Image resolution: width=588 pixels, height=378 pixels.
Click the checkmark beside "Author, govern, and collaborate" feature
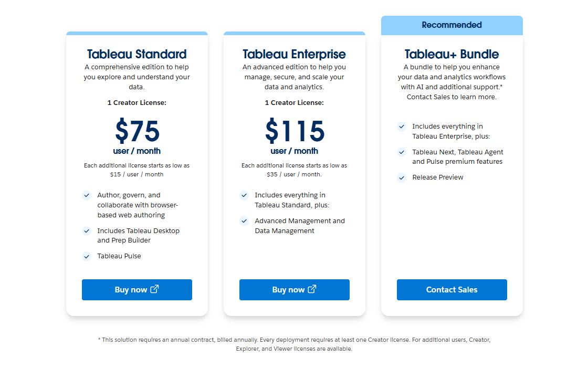point(87,195)
